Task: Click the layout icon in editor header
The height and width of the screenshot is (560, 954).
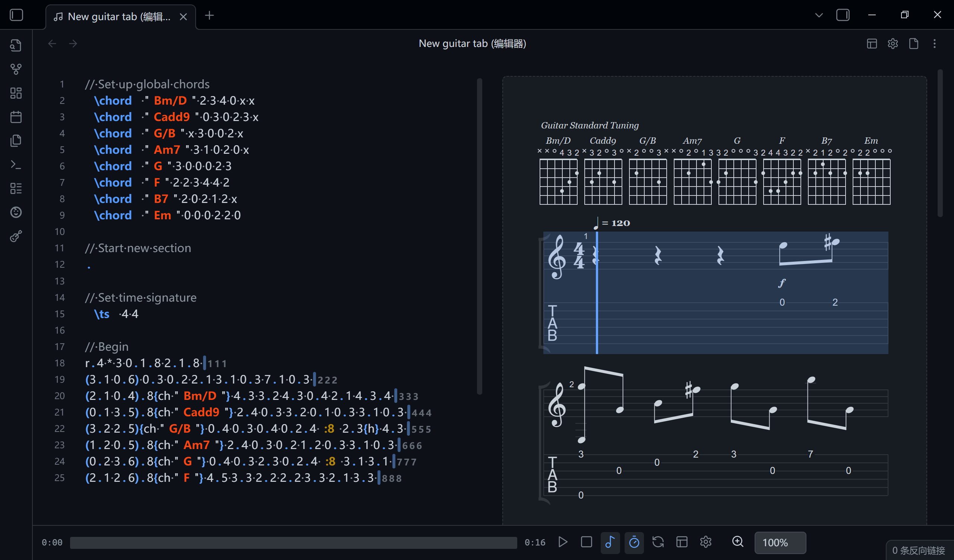Action: 872,44
